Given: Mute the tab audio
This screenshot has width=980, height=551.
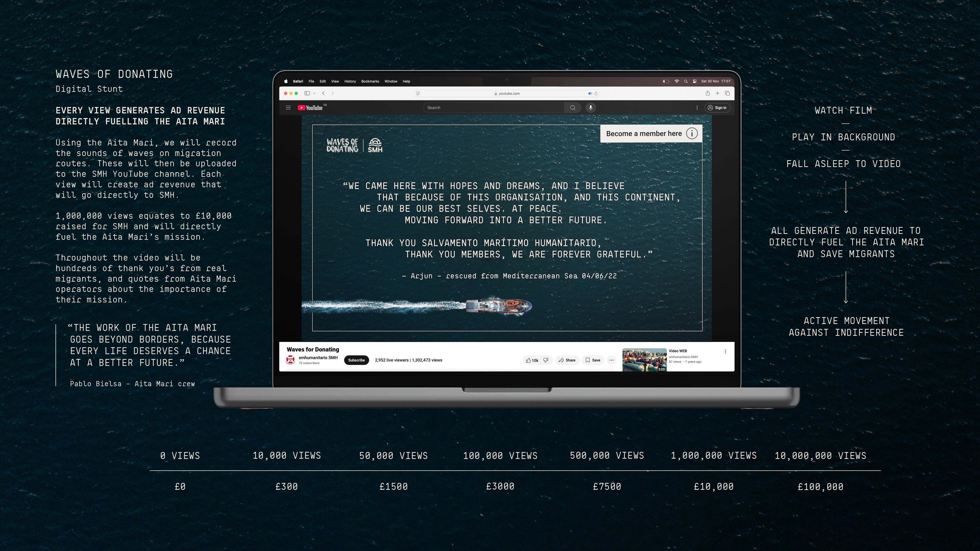Looking at the screenshot, I should tap(590, 94).
